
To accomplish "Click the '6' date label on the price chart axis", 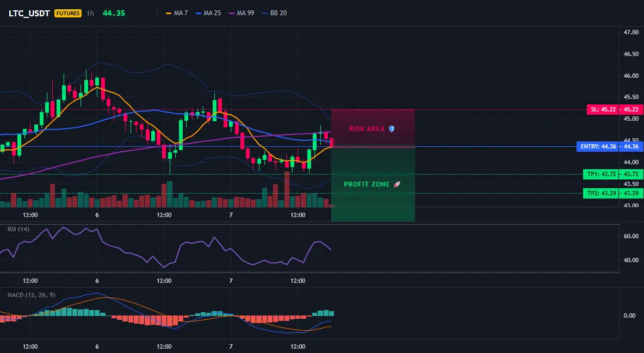I will pyautogui.click(x=97, y=215).
